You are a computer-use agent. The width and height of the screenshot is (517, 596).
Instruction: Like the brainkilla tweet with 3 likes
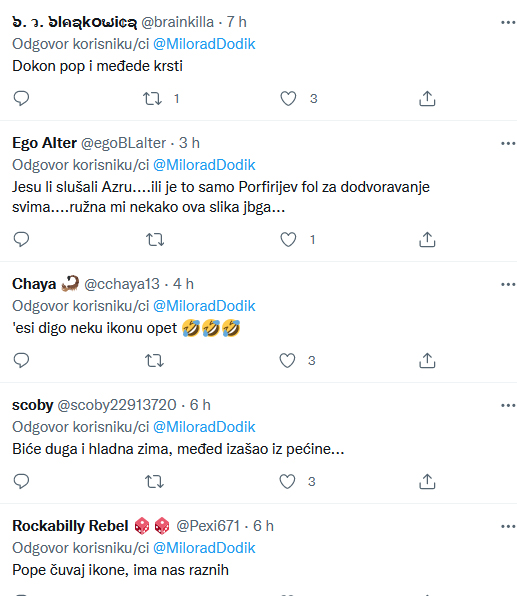pos(288,98)
